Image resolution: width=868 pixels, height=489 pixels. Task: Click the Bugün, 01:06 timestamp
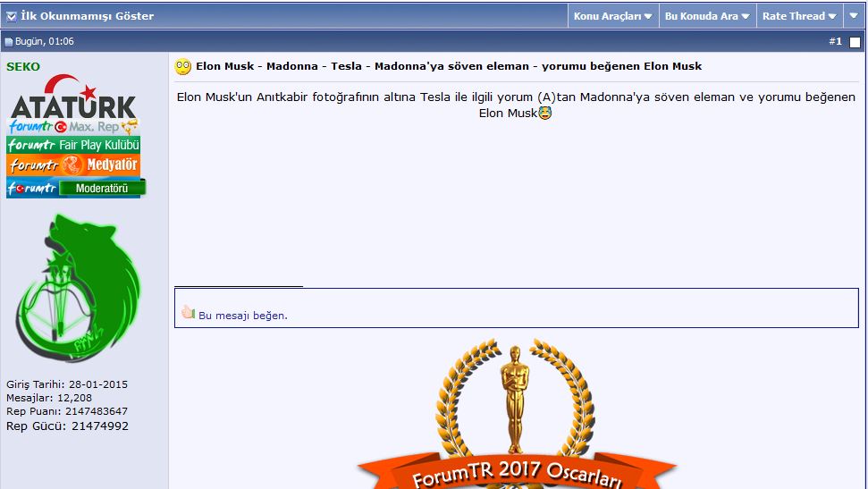click(x=45, y=41)
